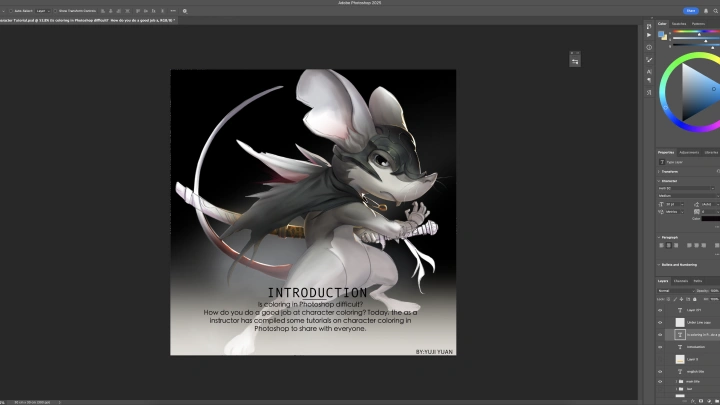Switch to the Adjustments tab

[x=689, y=152]
